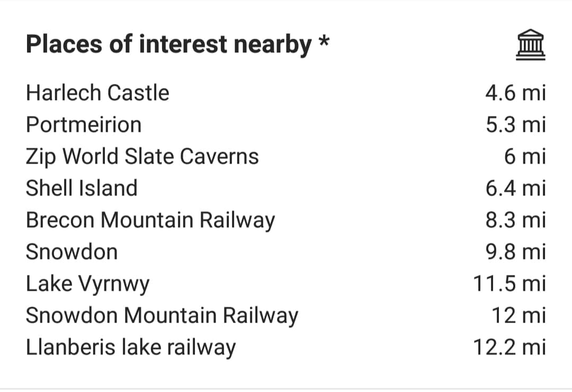
Task: Open Snowdon Mountain Railway entry
Action: tap(162, 316)
